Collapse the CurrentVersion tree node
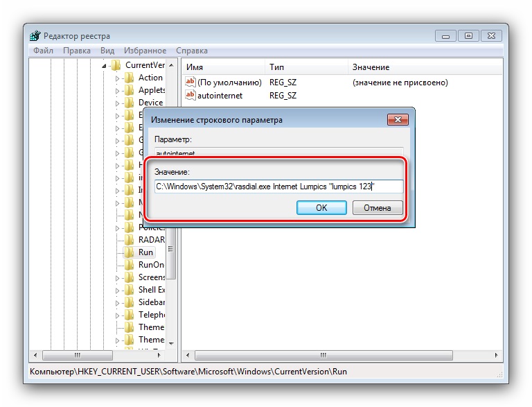The image size is (532, 407). [x=104, y=66]
